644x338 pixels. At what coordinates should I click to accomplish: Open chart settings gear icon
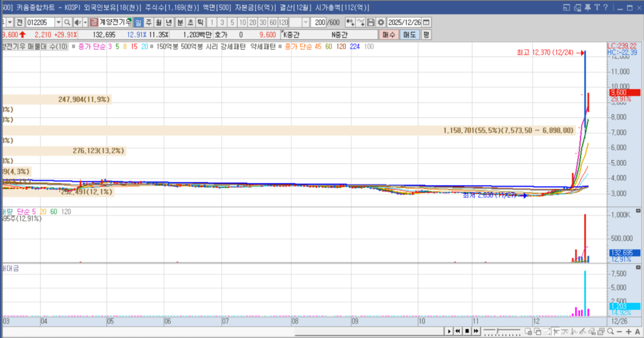[x=380, y=22]
